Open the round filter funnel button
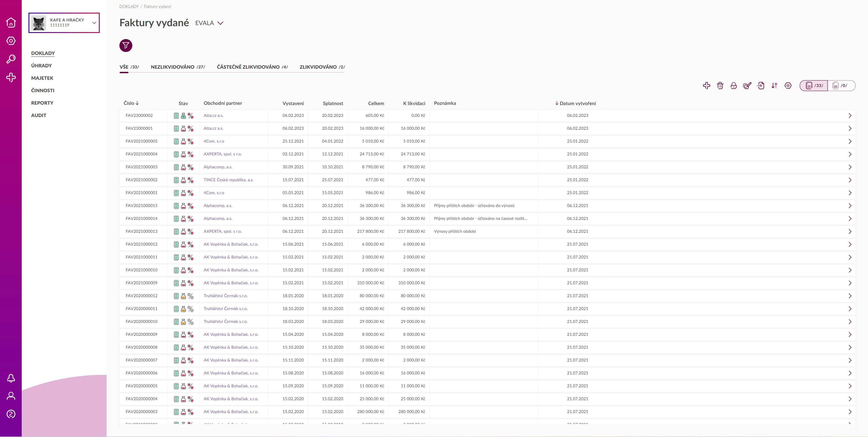Viewport: 868px width, 437px height. 126,45
